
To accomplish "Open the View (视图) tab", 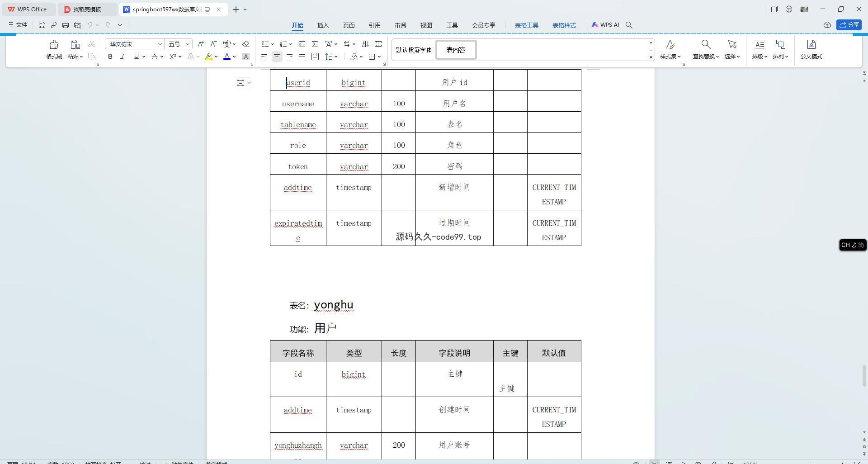I will [426, 25].
